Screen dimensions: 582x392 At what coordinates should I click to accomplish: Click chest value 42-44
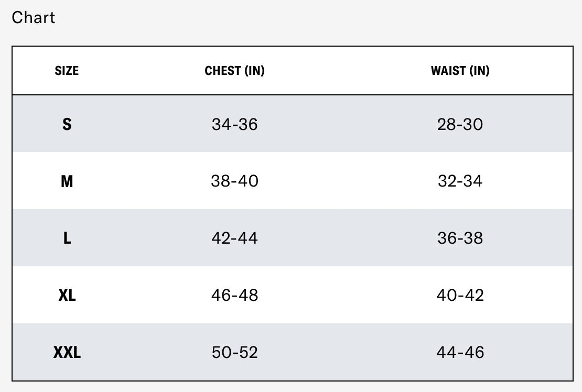pyautogui.click(x=234, y=238)
